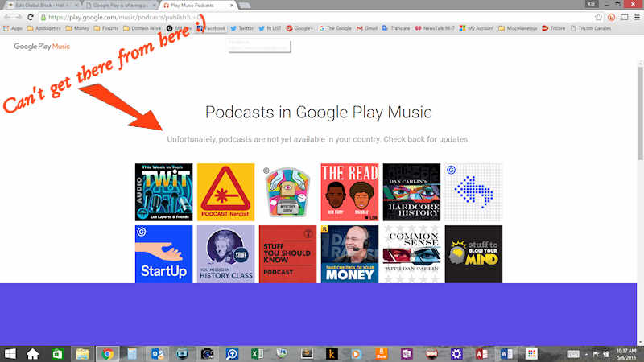Expand the Domain Work bookmark folder
This screenshot has height=362, width=644.
click(141, 28)
